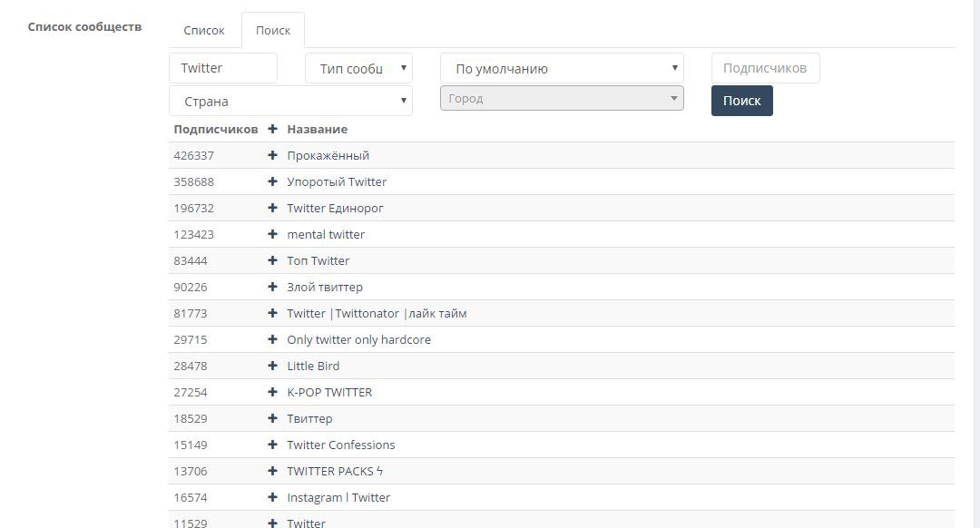Click plus icon beside Прокажённый
The width and height of the screenshot is (980, 528).
pyautogui.click(x=272, y=155)
